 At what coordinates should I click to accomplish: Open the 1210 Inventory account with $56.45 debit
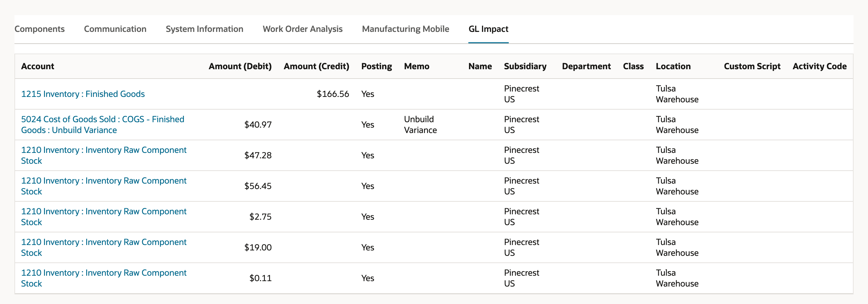coord(104,186)
